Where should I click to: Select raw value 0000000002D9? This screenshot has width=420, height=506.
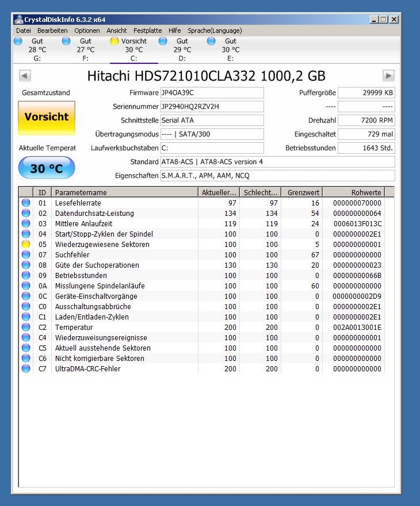[x=357, y=296]
